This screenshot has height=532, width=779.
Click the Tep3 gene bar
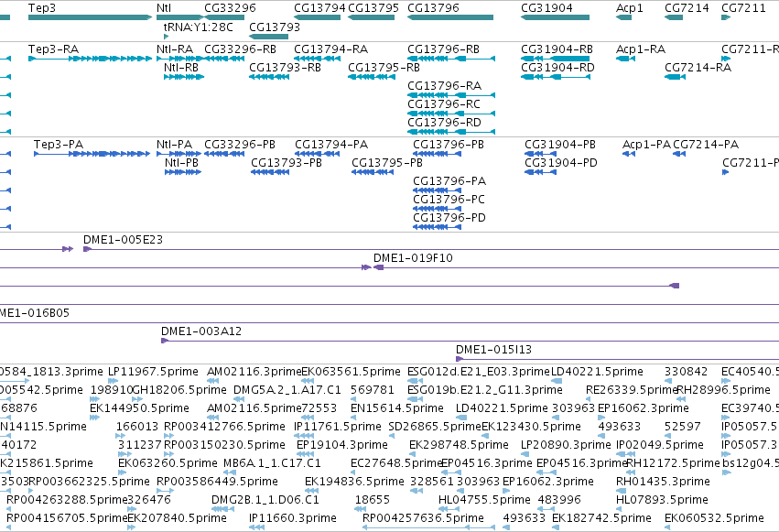[x=90, y=17]
